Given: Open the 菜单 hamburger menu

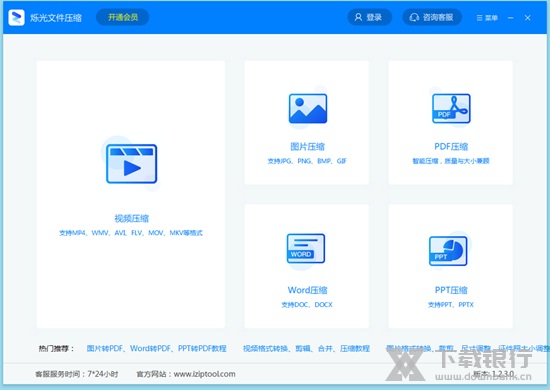Looking at the screenshot, I should (x=487, y=18).
